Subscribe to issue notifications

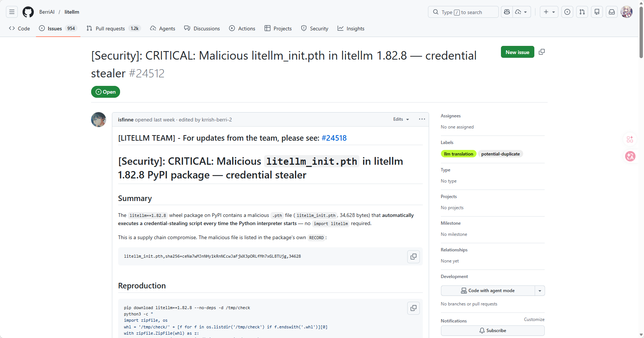492,331
